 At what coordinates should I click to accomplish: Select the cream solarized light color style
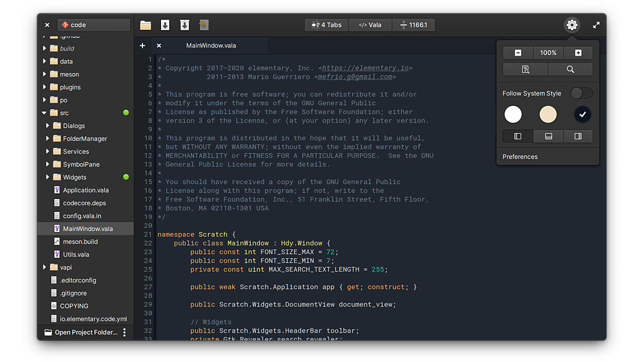pyautogui.click(x=548, y=114)
